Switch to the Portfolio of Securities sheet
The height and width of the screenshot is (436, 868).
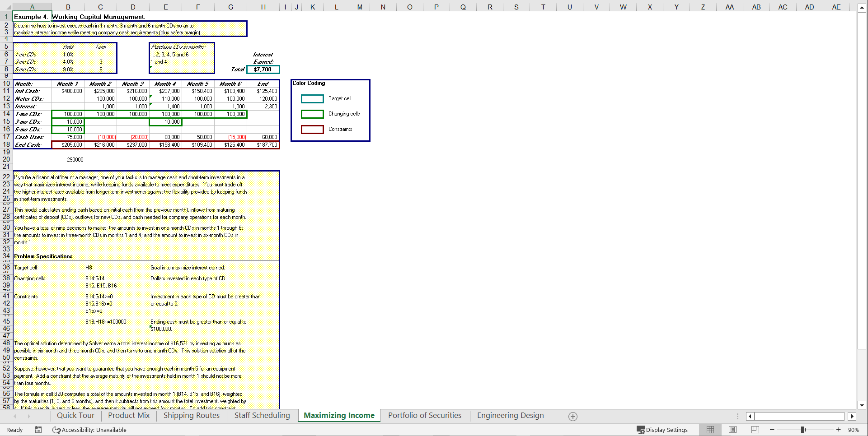pos(424,415)
